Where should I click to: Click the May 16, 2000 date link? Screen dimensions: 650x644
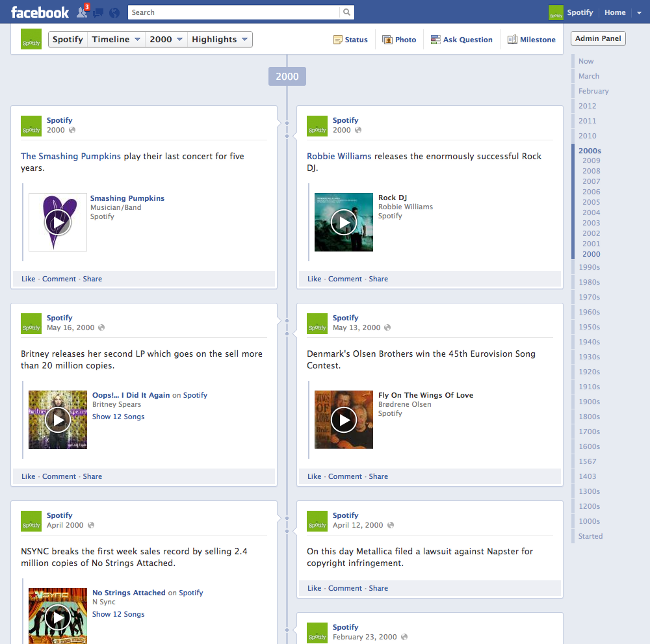click(70, 328)
